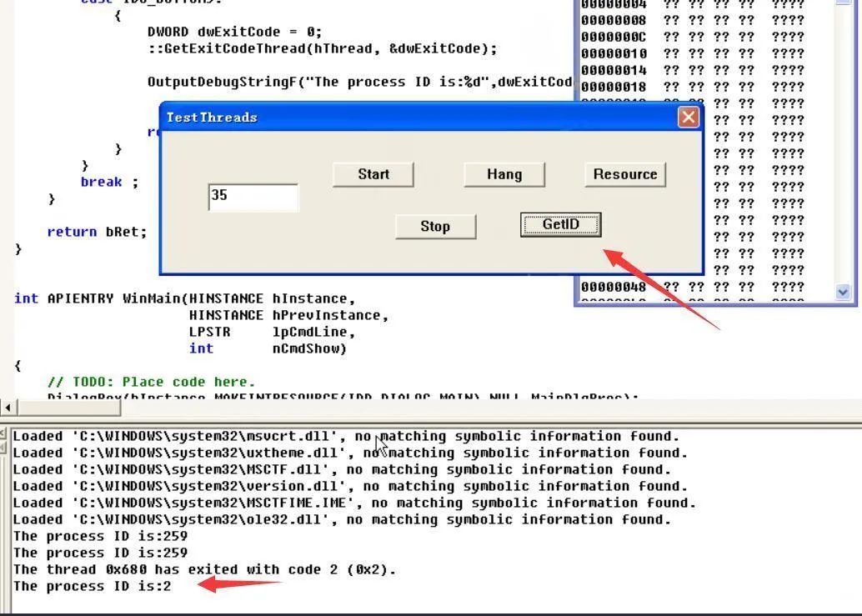This screenshot has height=616, width=862.
Task: Click the 'nCmdShow)' parameter line
Action: click(x=268, y=348)
